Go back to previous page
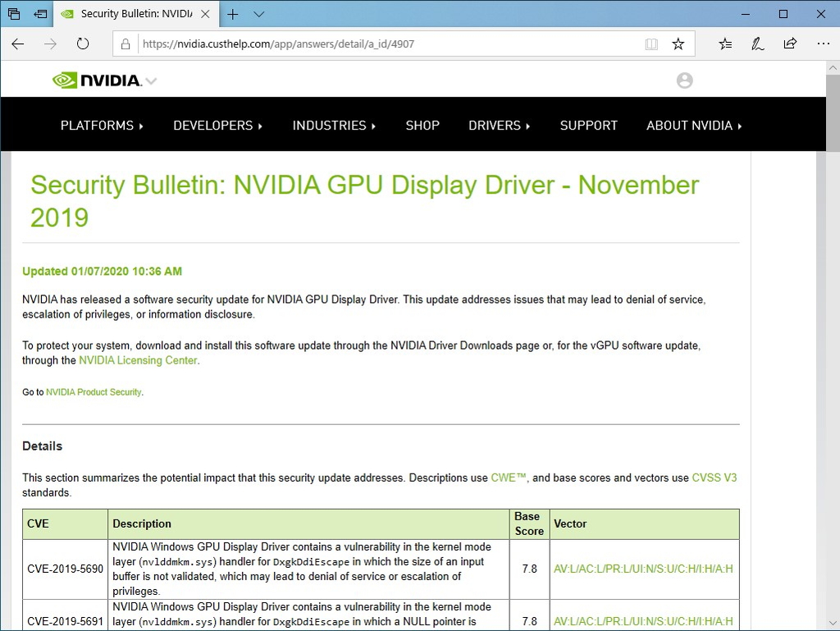The width and height of the screenshot is (840, 631). pyautogui.click(x=18, y=44)
